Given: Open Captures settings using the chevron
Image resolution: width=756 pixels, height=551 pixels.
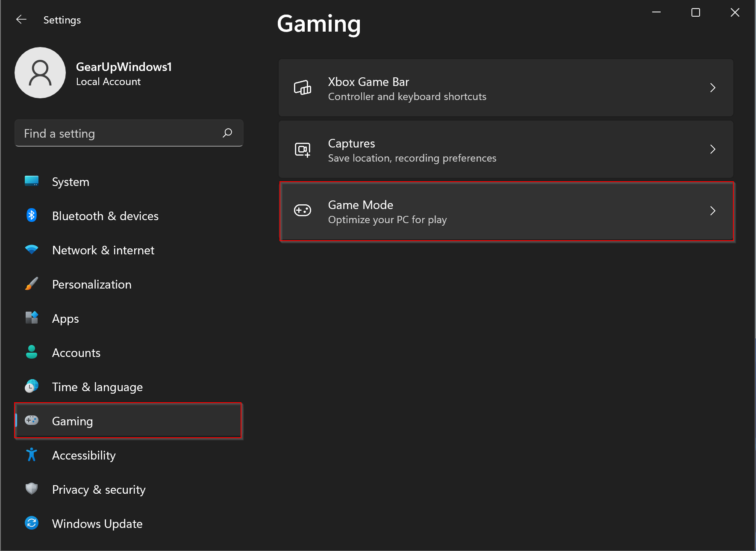Looking at the screenshot, I should pos(712,149).
